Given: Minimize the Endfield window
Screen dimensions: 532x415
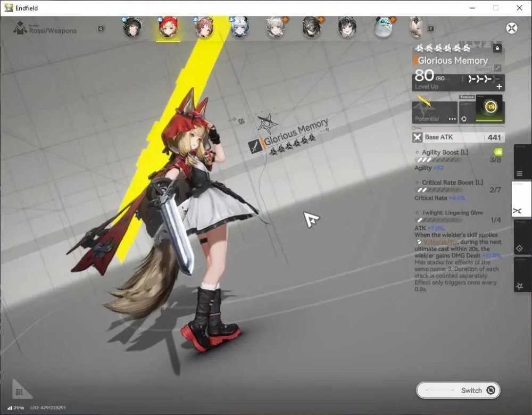Looking at the screenshot, I should pos(472,8).
